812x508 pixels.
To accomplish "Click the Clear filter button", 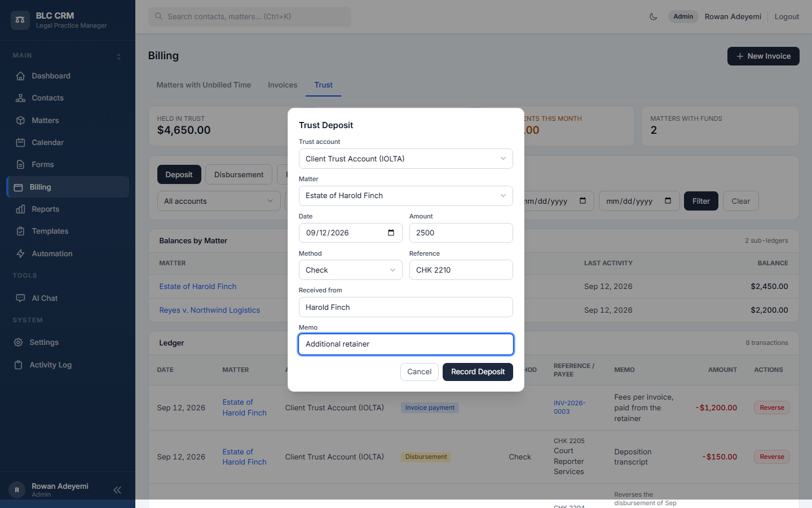I will pyautogui.click(x=741, y=201).
